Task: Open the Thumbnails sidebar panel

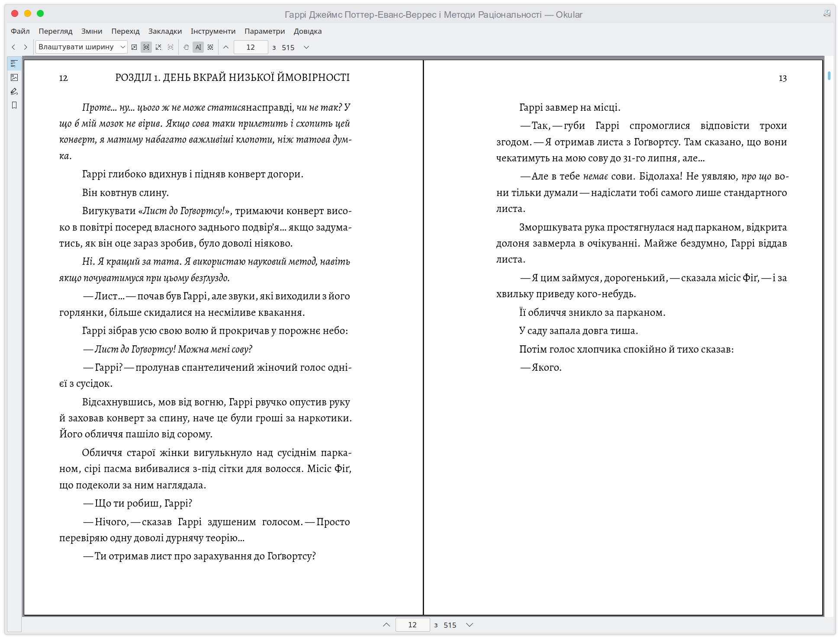Action: click(14, 77)
